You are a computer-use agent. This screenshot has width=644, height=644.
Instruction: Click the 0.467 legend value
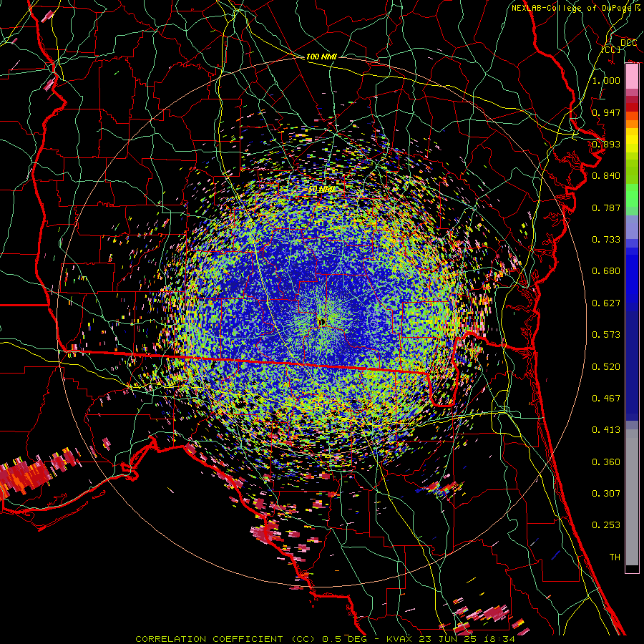coord(606,399)
